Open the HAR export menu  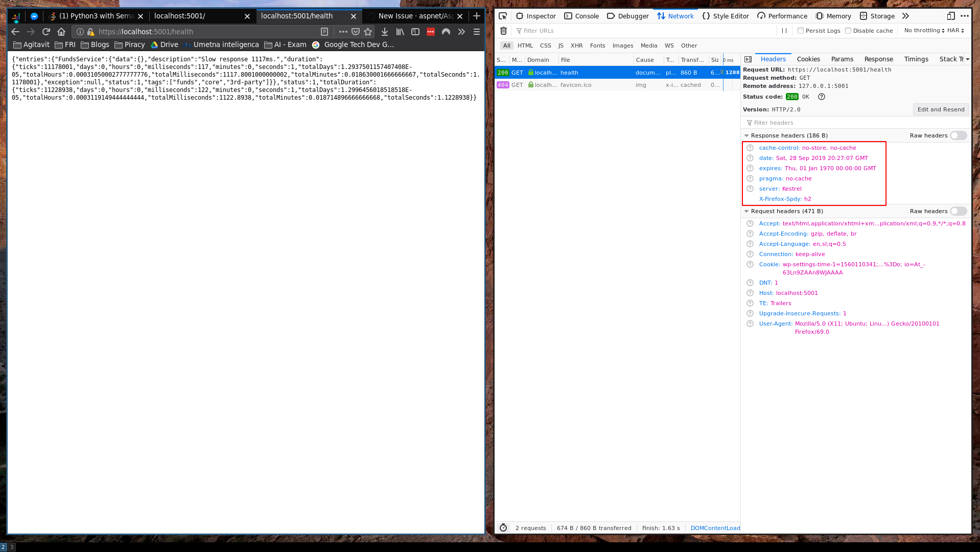tap(956, 30)
